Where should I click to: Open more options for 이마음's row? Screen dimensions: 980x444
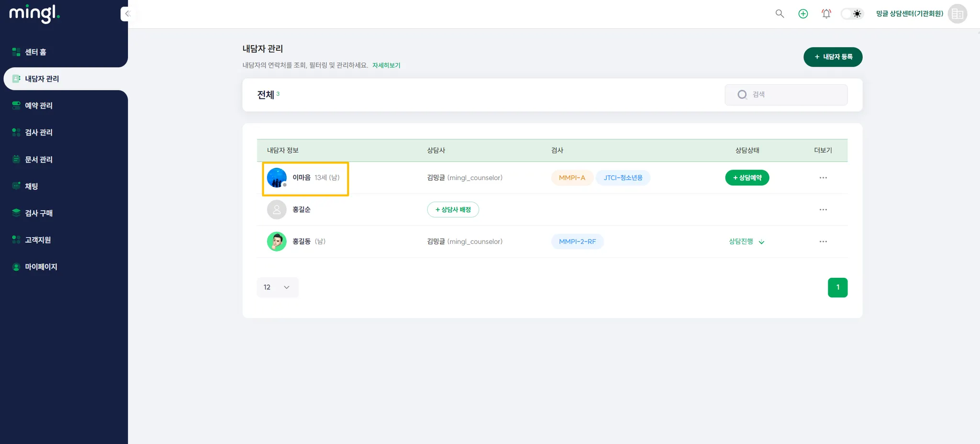(x=823, y=178)
